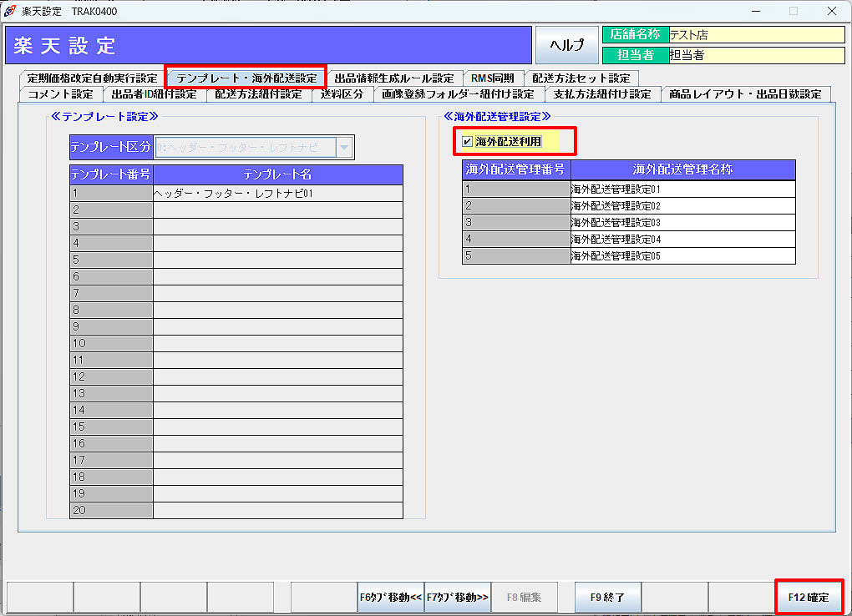
Task: Select template name ヘッダー・フッター・レフトナビ01
Action: tap(277, 194)
